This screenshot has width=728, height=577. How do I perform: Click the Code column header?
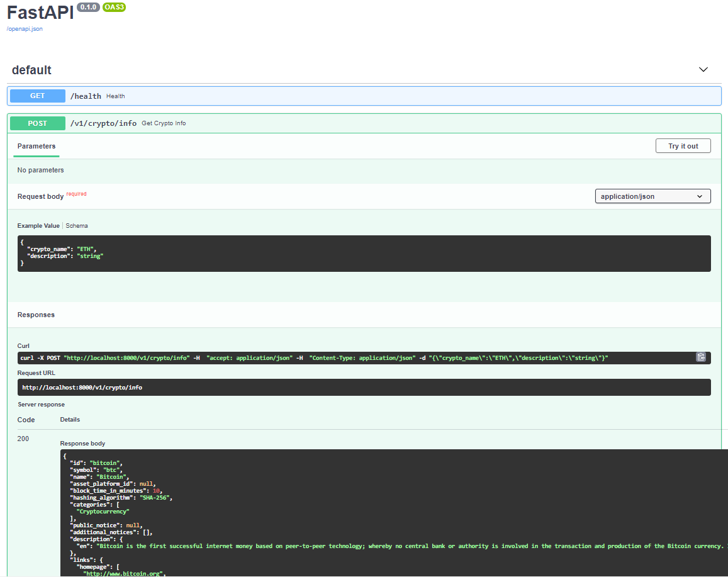[x=26, y=420]
